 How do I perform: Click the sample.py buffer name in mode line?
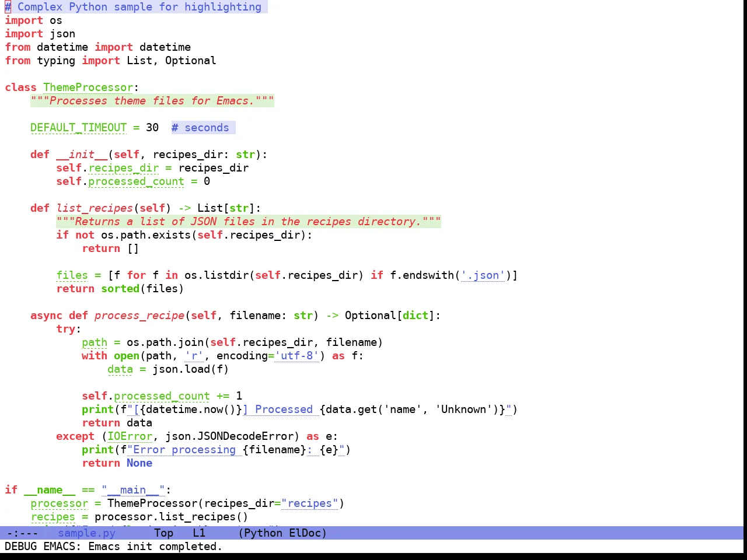[86, 533]
